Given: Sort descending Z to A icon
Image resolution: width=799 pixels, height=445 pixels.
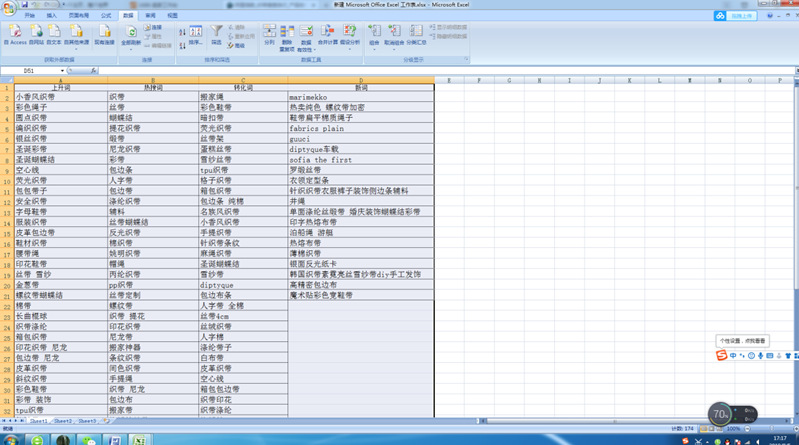Looking at the screenshot, I should point(182,46).
